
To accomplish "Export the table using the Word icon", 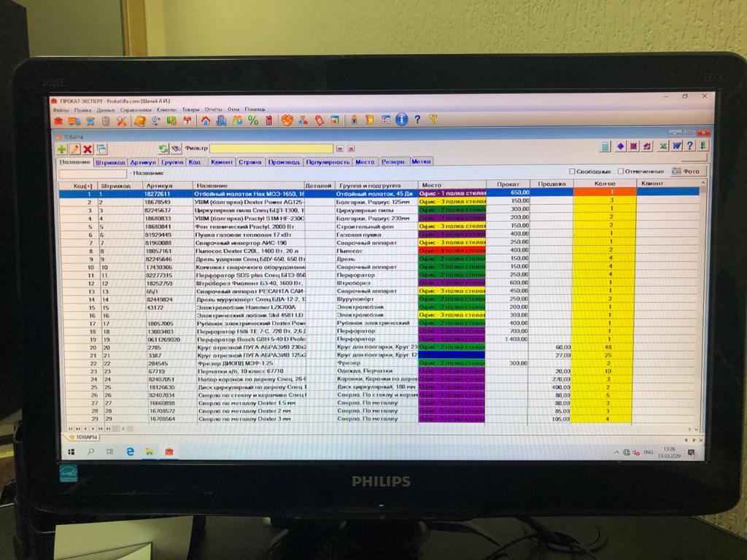I will [676, 147].
